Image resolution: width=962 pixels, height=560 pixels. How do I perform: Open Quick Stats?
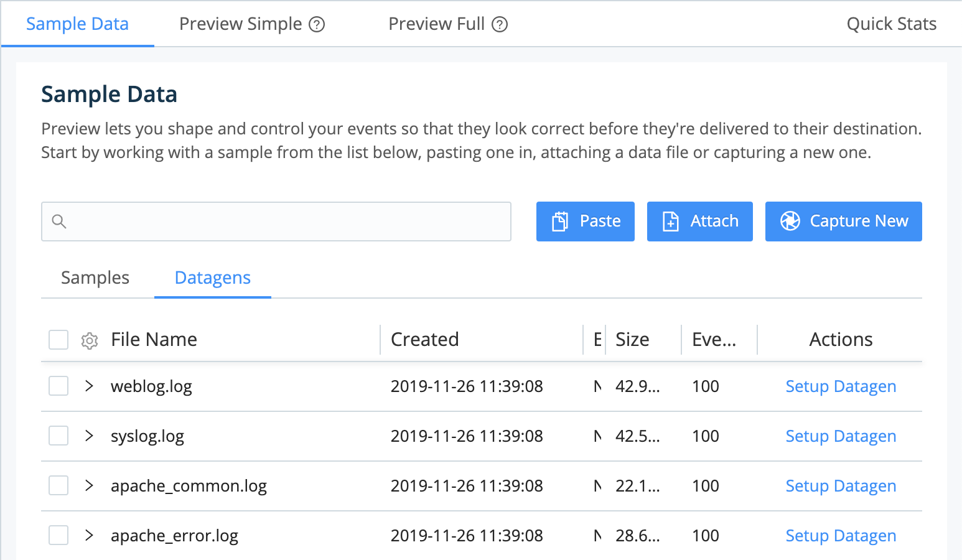coord(891,24)
